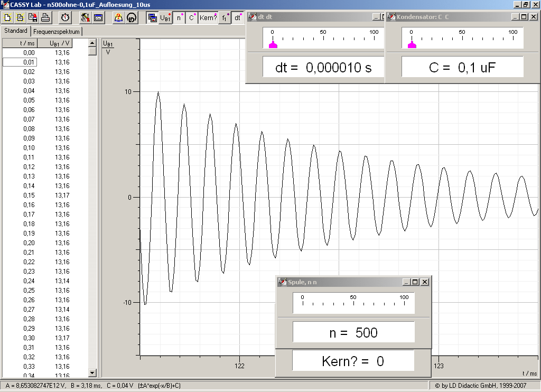Toggle the Kern? display instrument button
The width and height of the screenshot is (541, 392).
pos(208,17)
